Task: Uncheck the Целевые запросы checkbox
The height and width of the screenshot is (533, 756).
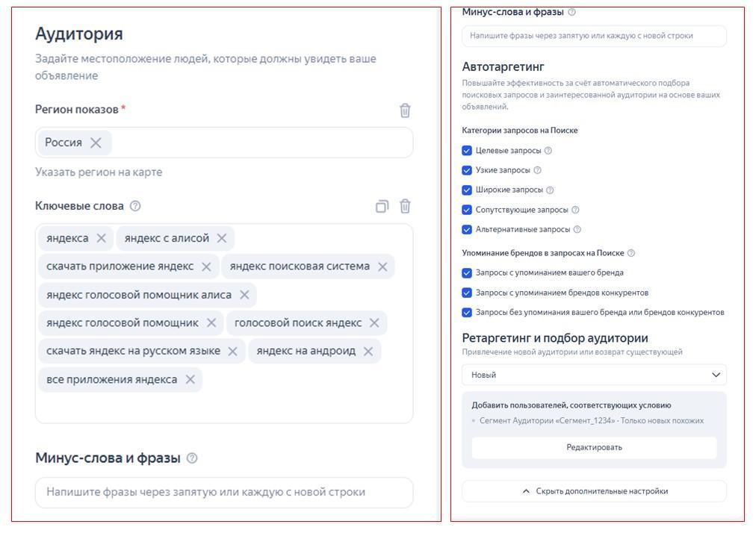Action: (x=467, y=151)
